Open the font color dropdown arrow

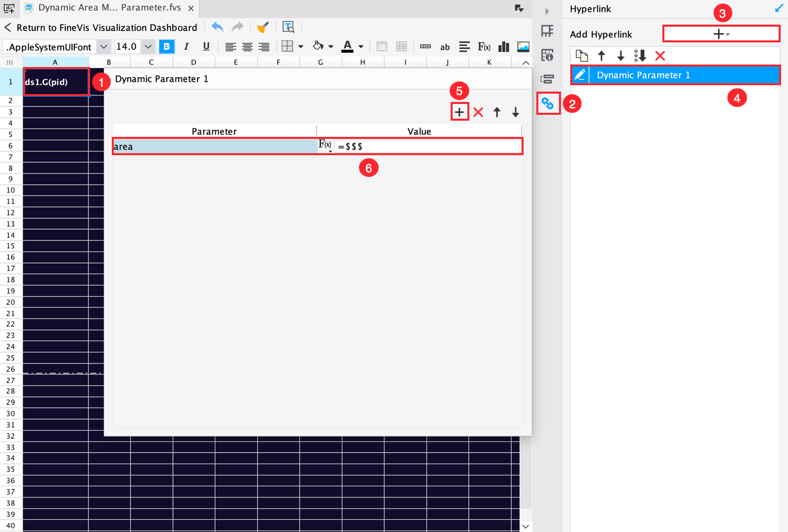pyautogui.click(x=361, y=47)
